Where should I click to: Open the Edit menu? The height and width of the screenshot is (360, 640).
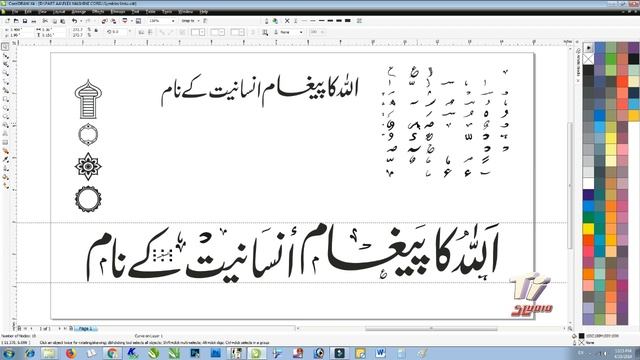[x=28, y=12]
